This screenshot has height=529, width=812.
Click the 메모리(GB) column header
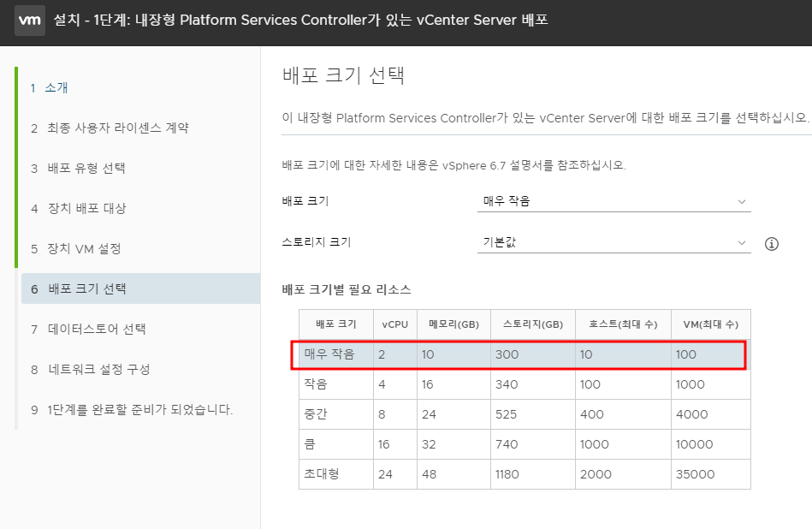coord(453,324)
